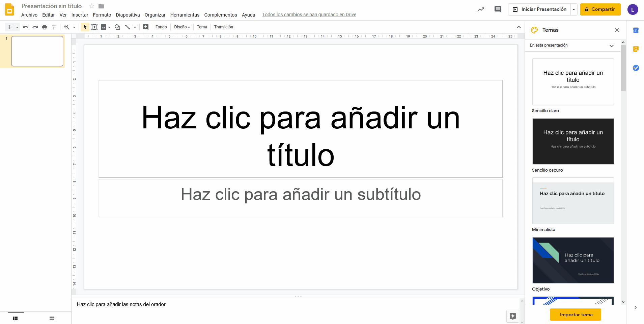Click the Fondo button
This screenshot has width=644, height=324.
pyautogui.click(x=161, y=27)
